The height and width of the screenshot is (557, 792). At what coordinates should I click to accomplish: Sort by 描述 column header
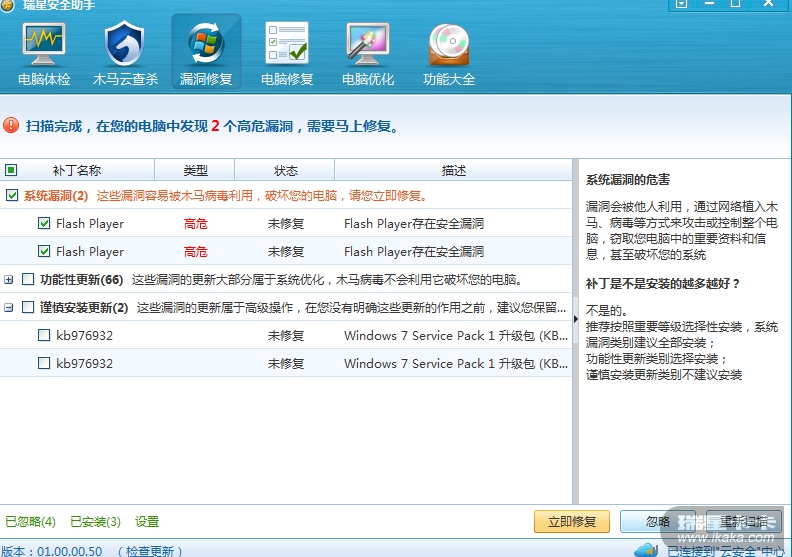point(453,170)
